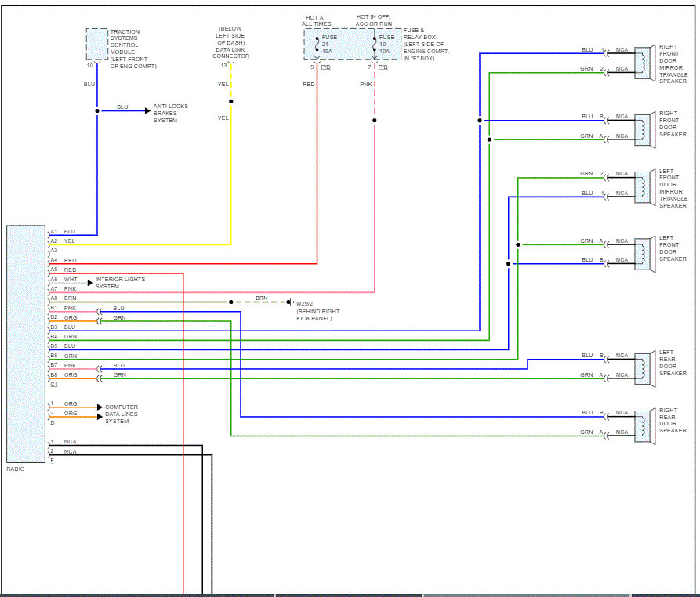The height and width of the screenshot is (597, 700).
Task: Click radio pin 'A2 YEL'
Action: 63,241
